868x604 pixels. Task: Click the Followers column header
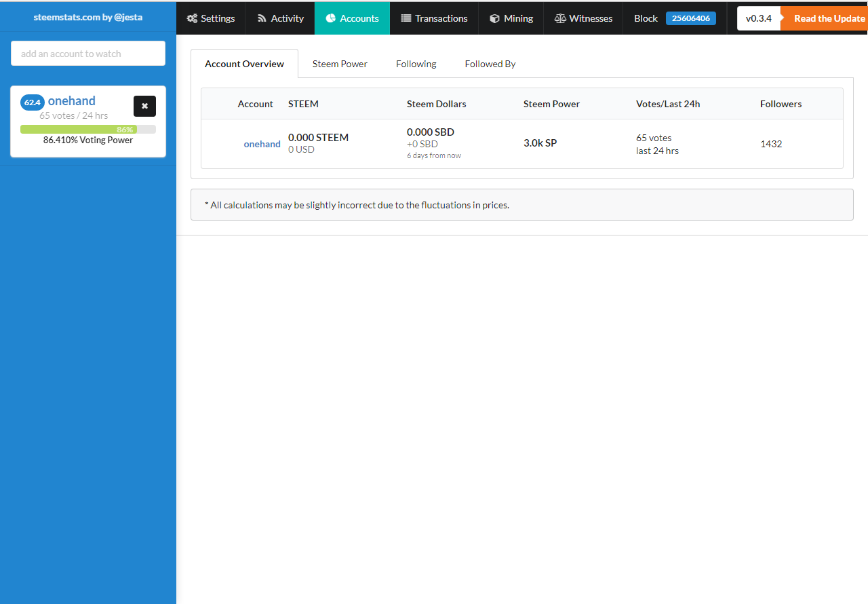pos(781,104)
